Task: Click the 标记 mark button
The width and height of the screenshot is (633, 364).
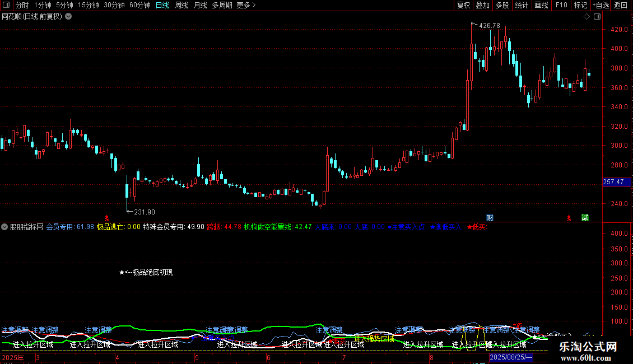Action: pyautogui.click(x=580, y=5)
